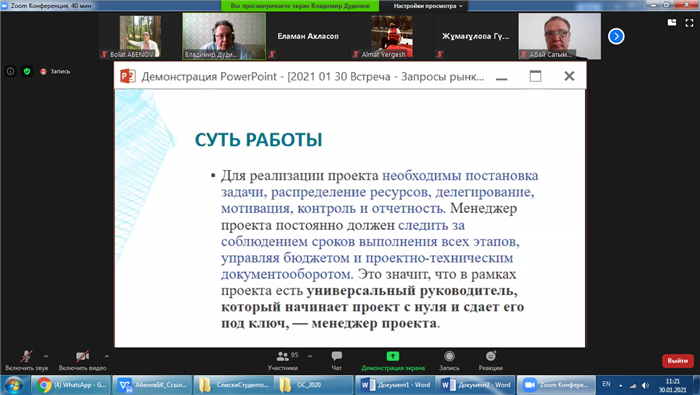This screenshot has width=700, height=395.
Task: Open the Настройки просмотра dropdown
Action: tap(428, 6)
